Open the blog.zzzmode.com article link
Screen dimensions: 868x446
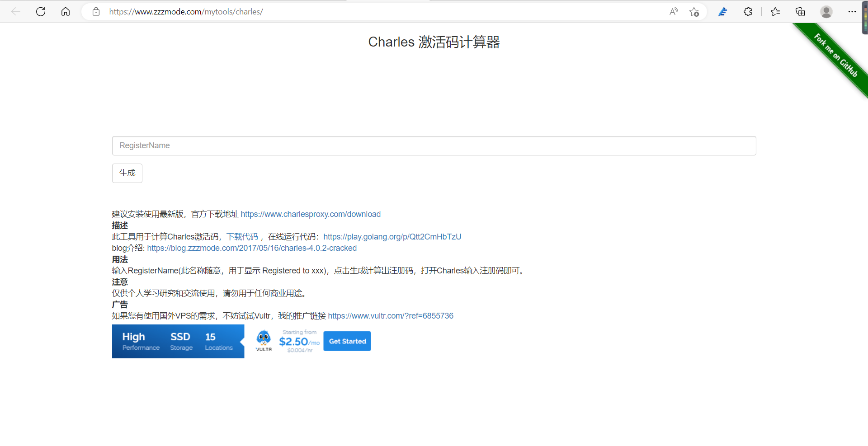pos(252,248)
